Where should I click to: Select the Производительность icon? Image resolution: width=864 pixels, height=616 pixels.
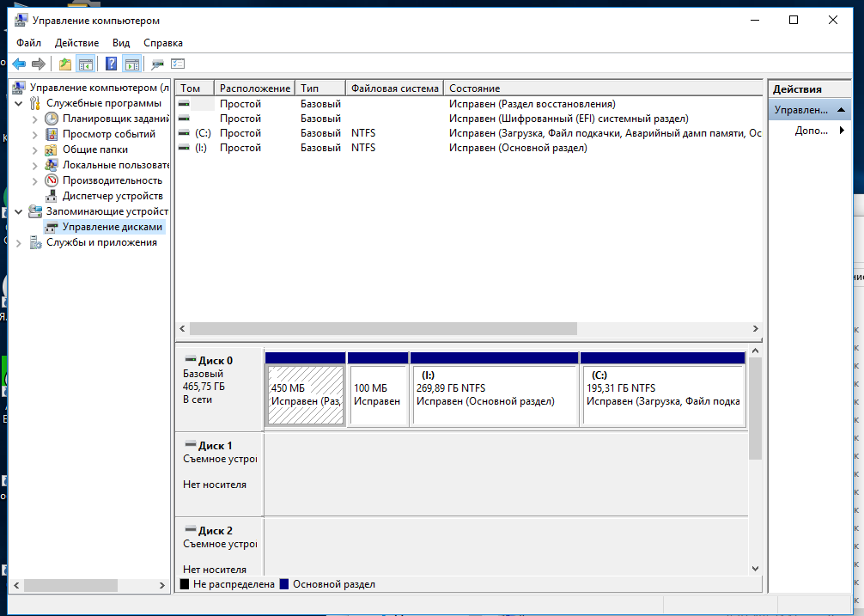click(x=52, y=180)
